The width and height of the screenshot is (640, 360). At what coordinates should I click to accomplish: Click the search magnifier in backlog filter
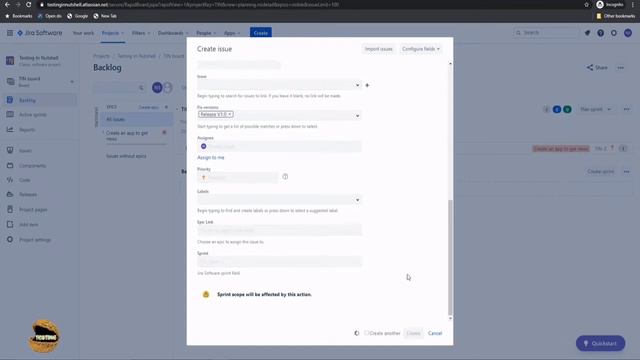click(x=141, y=88)
